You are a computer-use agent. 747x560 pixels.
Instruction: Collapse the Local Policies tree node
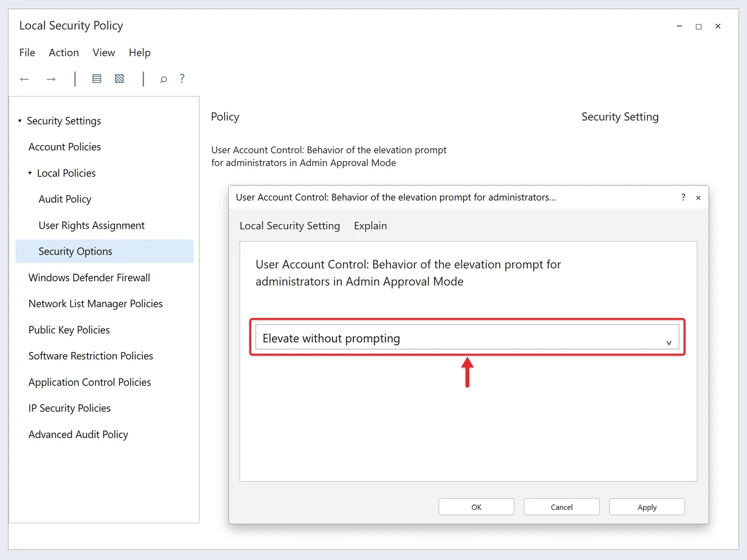click(30, 173)
